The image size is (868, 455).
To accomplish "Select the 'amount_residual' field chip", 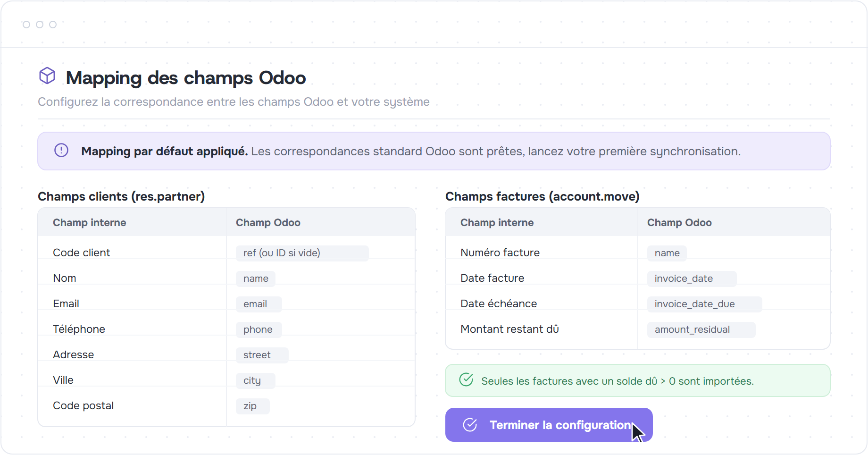I will click(701, 329).
